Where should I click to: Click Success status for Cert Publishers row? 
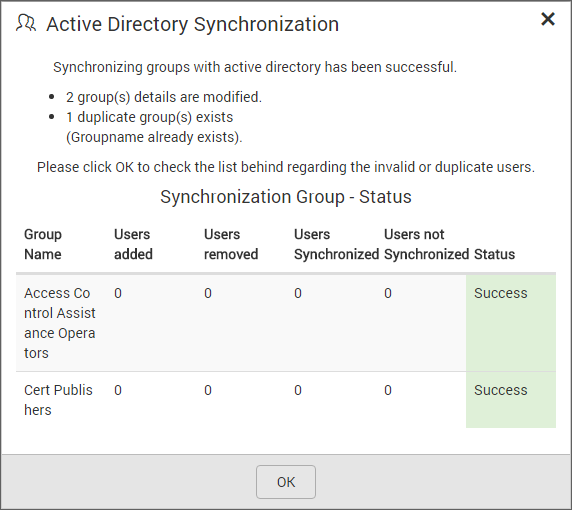[500, 390]
